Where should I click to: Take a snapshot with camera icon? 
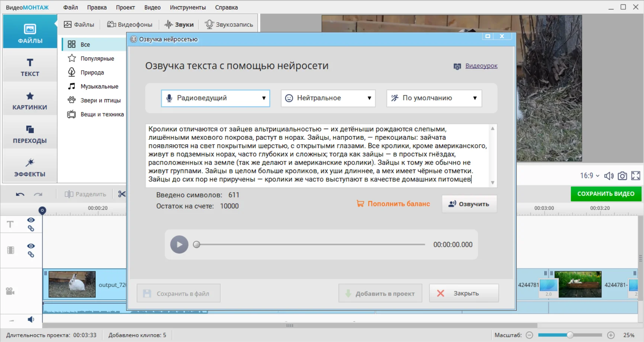click(x=622, y=176)
